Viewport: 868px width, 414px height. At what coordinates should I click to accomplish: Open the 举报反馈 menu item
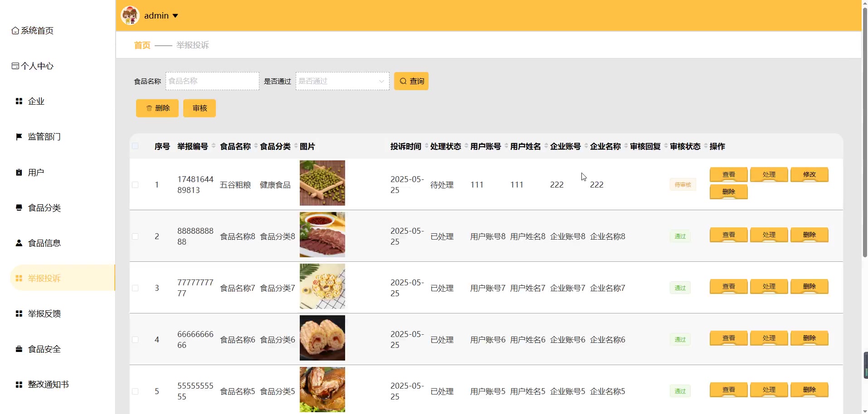pos(44,314)
